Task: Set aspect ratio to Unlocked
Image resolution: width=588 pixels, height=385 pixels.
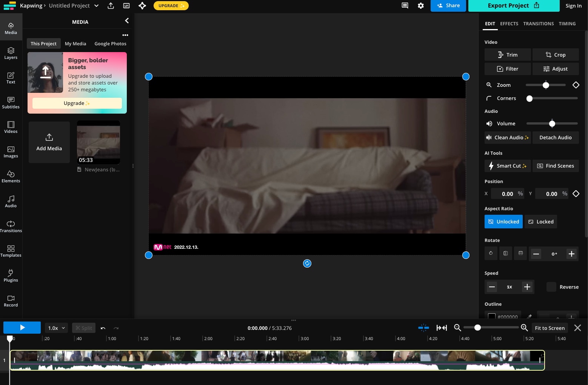Action: 503,222
